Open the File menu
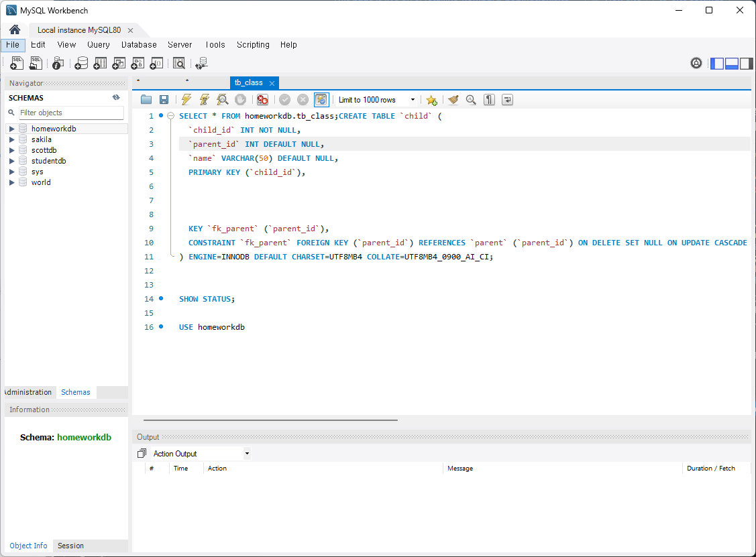This screenshot has width=756, height=557. 13,44
